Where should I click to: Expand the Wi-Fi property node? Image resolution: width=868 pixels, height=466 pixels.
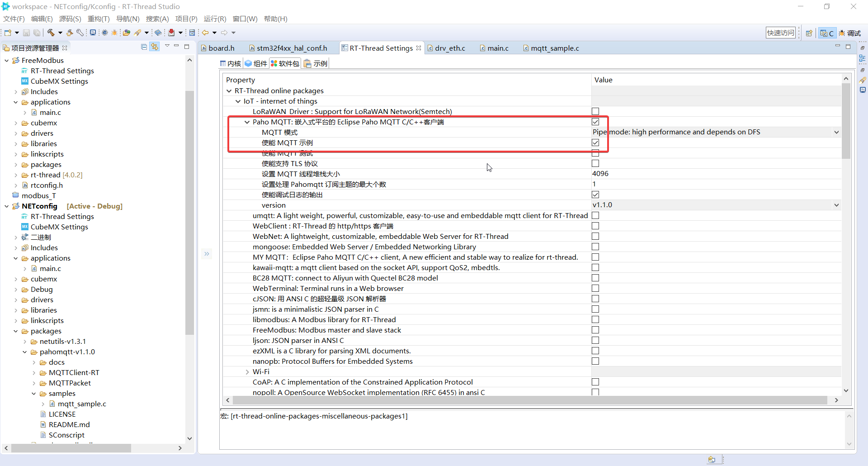point(247,372)
